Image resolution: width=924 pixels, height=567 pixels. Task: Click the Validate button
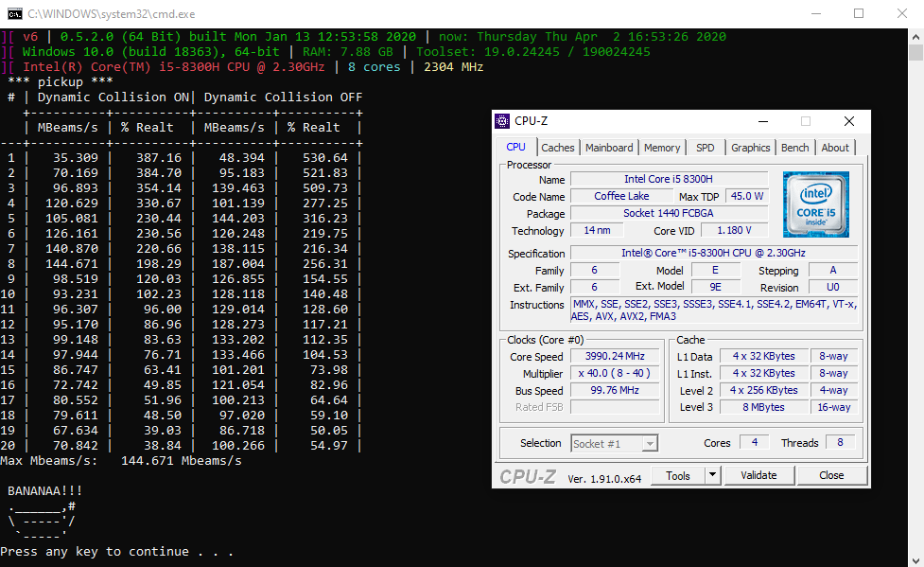(x=758, y=475)
